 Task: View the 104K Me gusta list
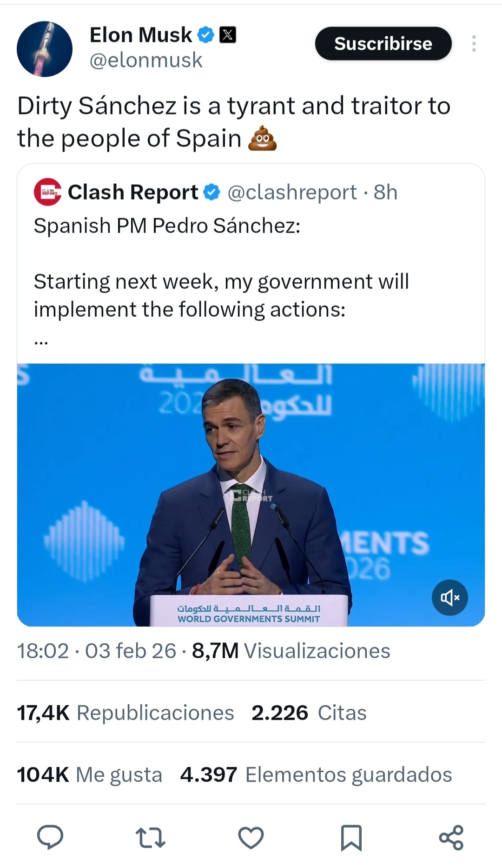[x=89, y=775]
